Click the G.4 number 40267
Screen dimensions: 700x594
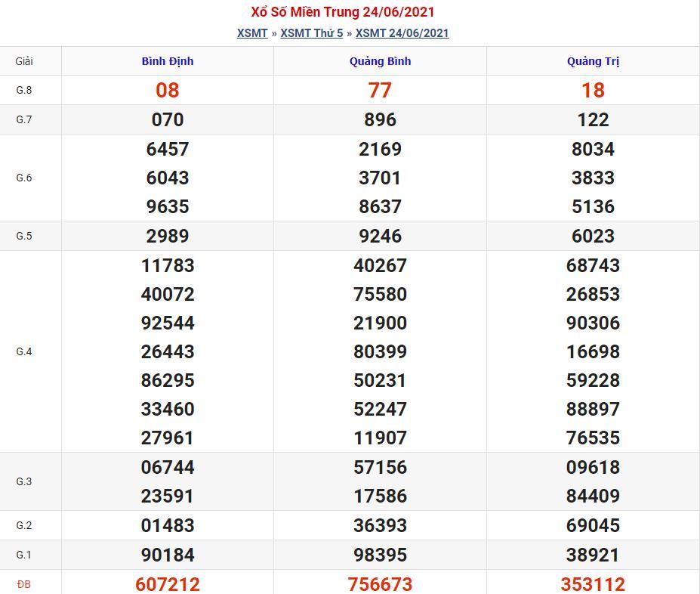pyautogui.click(x=380, y=265)
